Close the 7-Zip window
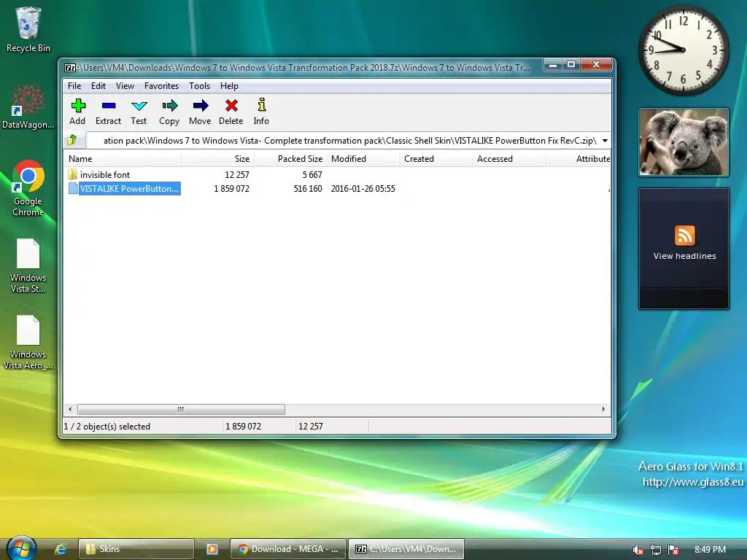This screenshot has height=560, width=747. tap(595, 65)
